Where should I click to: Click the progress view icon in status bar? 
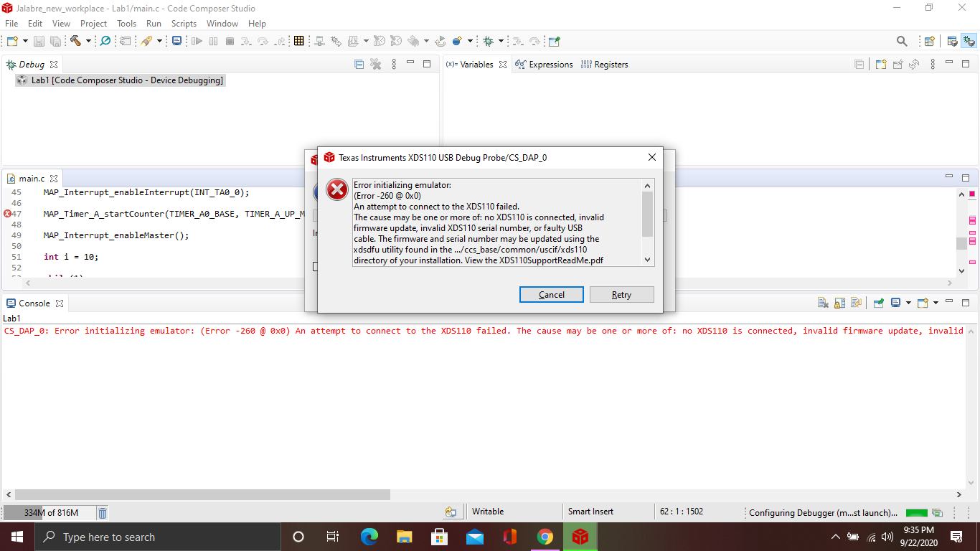[x=937, y=512]
